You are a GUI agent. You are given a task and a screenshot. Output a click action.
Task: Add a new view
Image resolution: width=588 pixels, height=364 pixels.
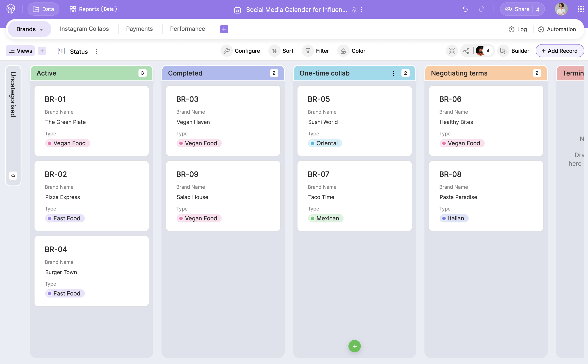click(42, 51)
